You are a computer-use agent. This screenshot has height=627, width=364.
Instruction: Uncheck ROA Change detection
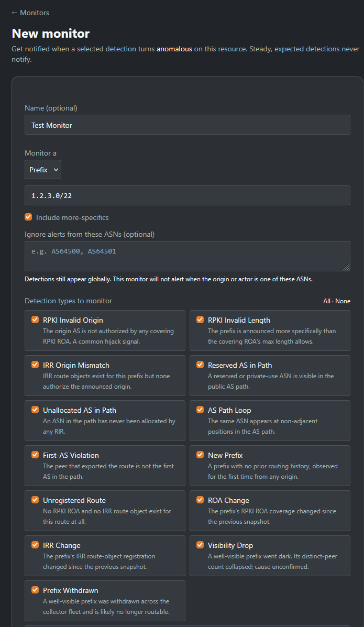pos(200,500)
